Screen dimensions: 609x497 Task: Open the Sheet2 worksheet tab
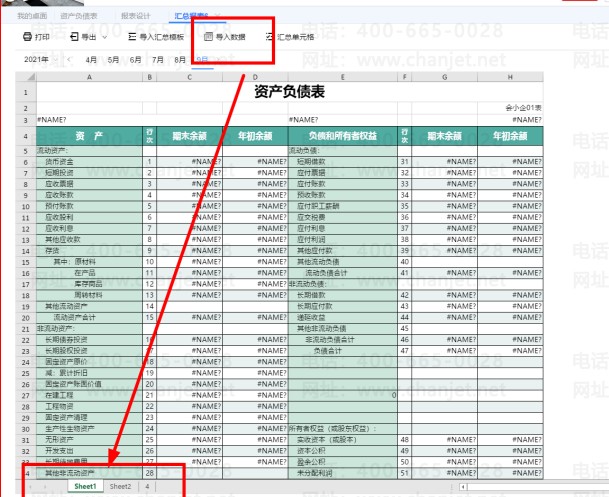(120, 486)
